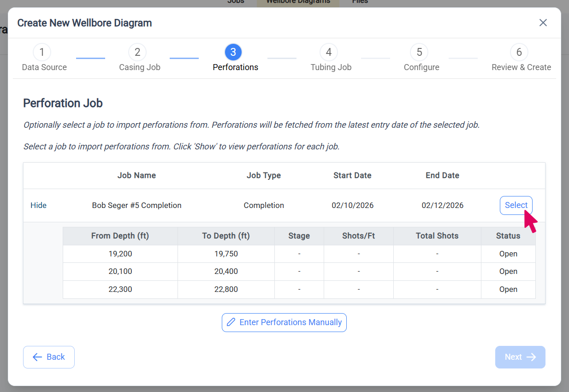Screen dimensions: 569x392
Task: Go Back to previous step
Action: [x=49, y=357]
